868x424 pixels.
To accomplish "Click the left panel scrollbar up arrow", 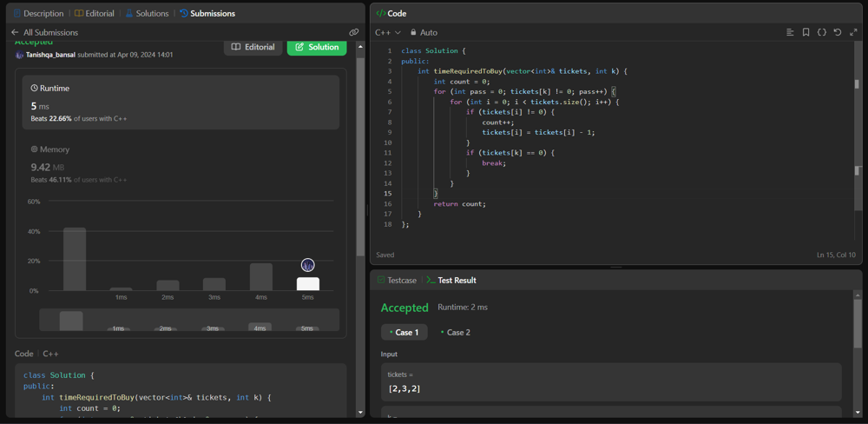I will (360, 45).
